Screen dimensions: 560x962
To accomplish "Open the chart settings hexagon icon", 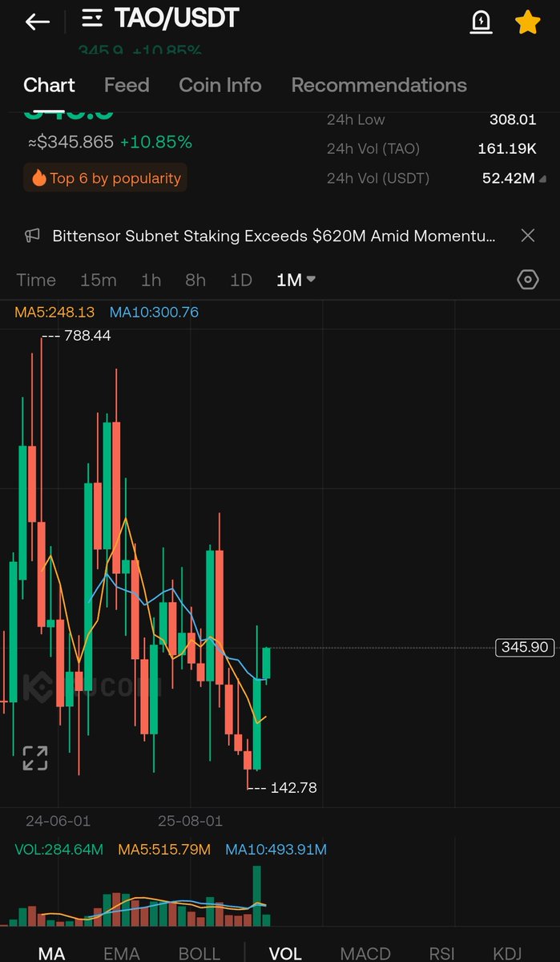I will (x=527, y=280).
